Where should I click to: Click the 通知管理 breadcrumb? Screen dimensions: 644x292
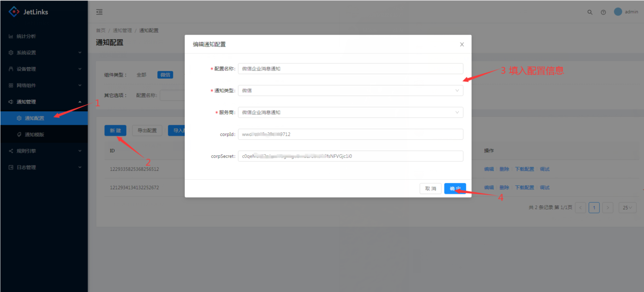[122, 30]
